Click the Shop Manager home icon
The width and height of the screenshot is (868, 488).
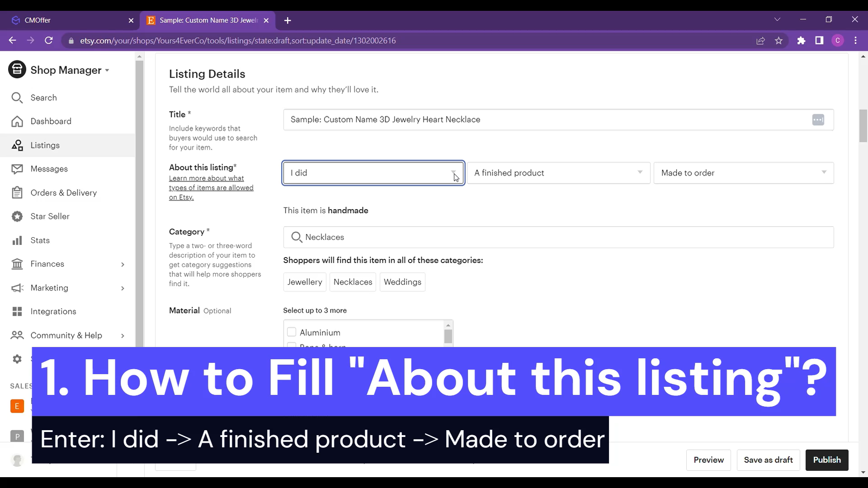click(17, 70)
